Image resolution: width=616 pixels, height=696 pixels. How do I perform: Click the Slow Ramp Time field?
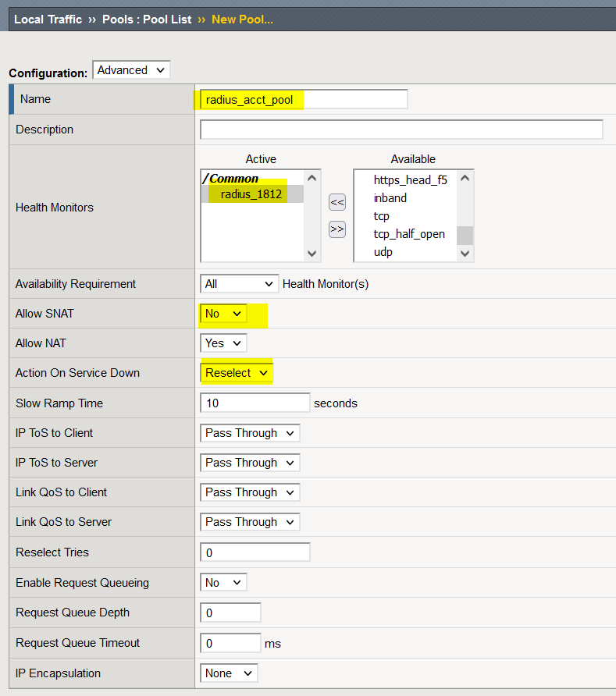point(255,403)
